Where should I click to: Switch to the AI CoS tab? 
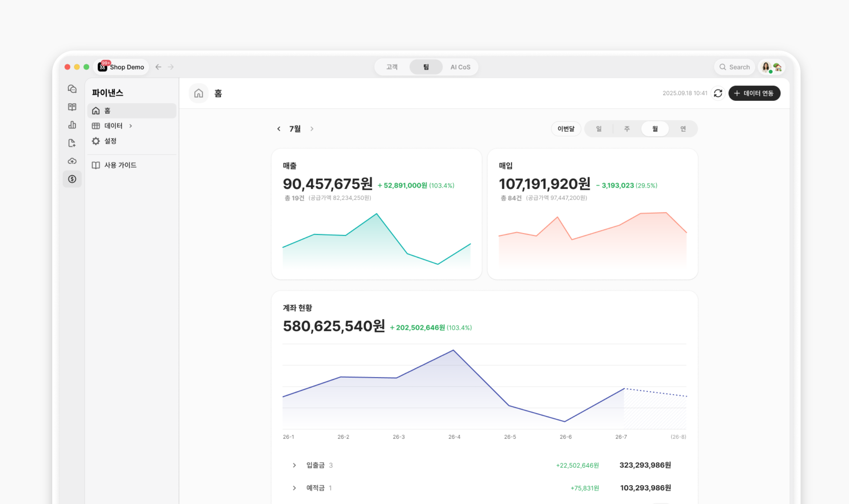coord(460,67)
